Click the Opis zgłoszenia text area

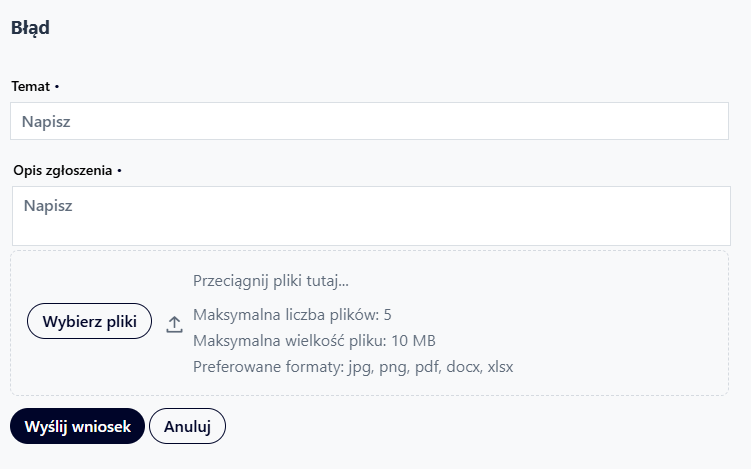coord(371,215)
